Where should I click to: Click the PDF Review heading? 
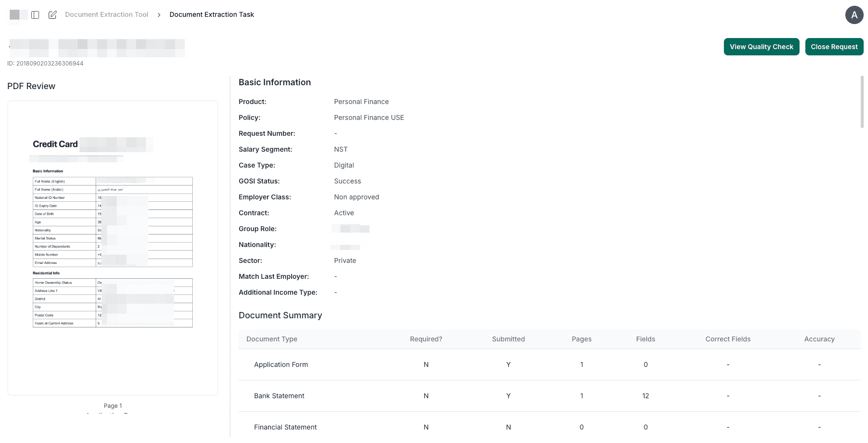pos(31,86)
